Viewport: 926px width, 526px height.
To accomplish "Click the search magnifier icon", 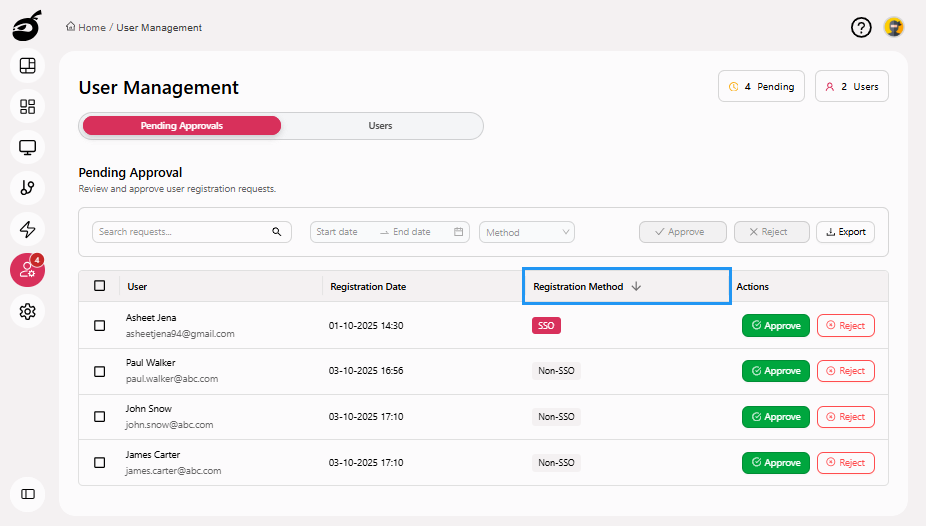I will click(276, 232).
